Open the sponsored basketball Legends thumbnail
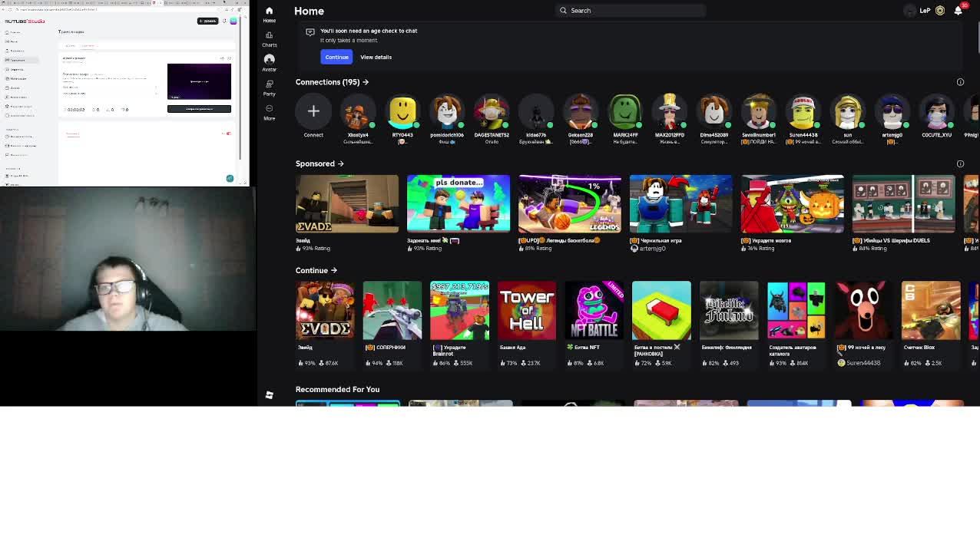 (x=570, y=203)
